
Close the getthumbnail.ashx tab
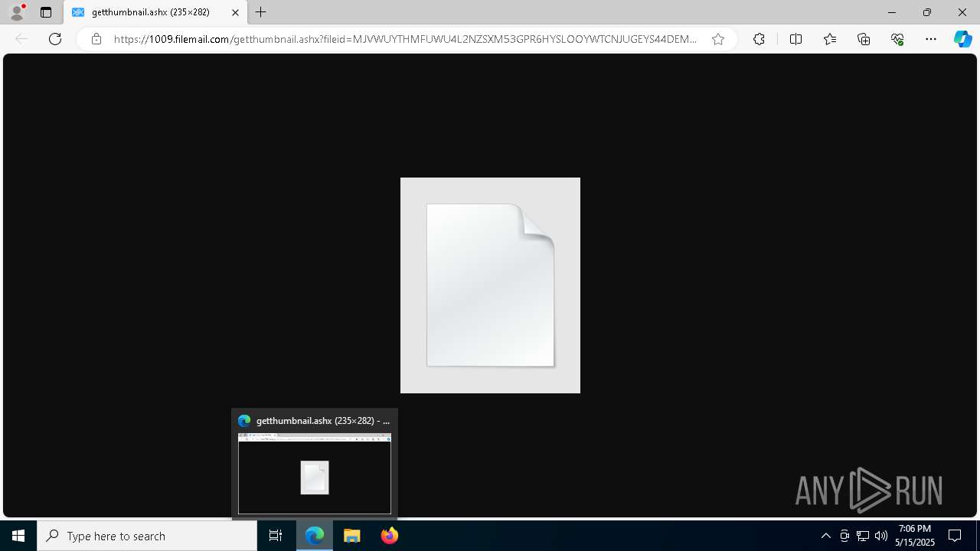235,12
